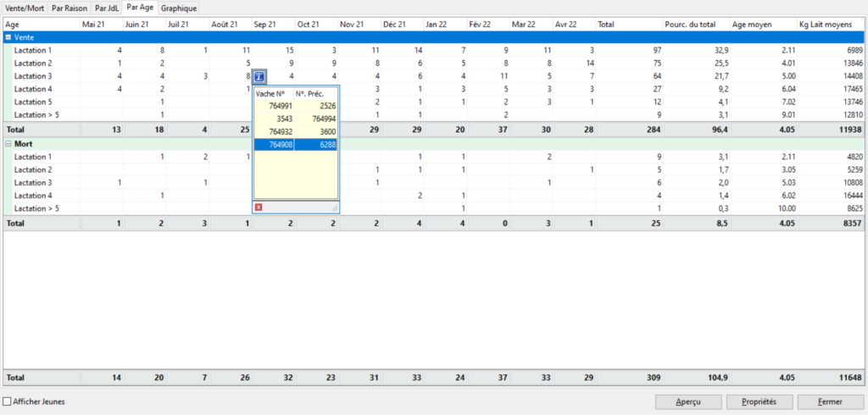This screenshot has width=868, height=415.
Task: Switch to the Vente/Mort tab
Action: click(x=24, y=8)
